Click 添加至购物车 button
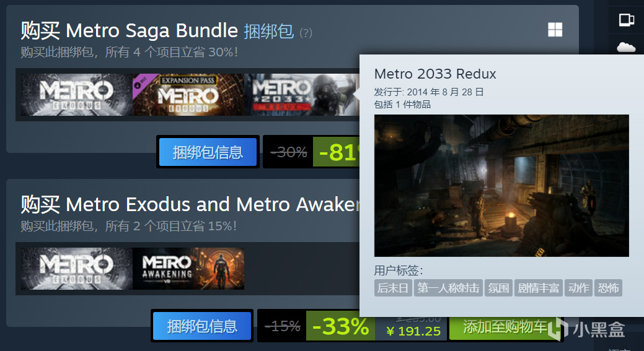Screen dimensions: 644x351 pyautogui.click(x=505, y=327)
